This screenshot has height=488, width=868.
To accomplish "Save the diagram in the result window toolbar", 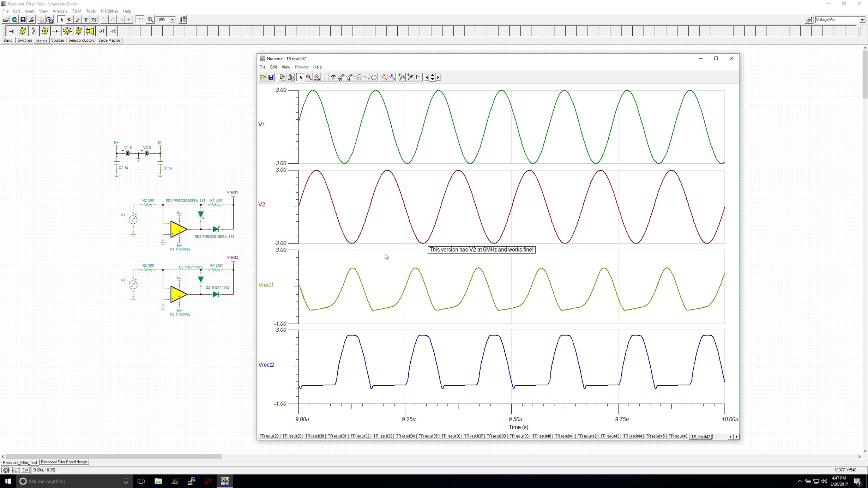I will (271, 78).
